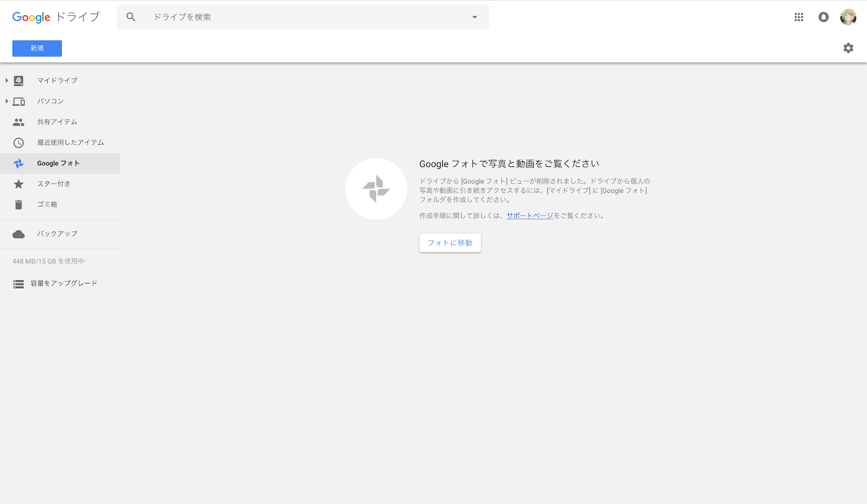Expand the マイドライブ tree arrow
Viewport: 867px width, 504px height.
(x=7, y=80)
